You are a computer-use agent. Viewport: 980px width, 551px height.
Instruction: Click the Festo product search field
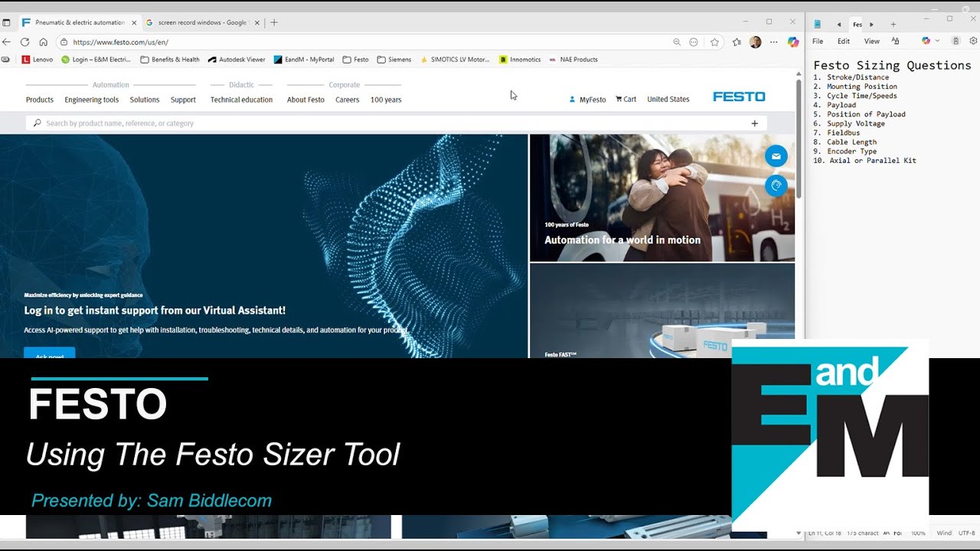(x=397, y=123)
